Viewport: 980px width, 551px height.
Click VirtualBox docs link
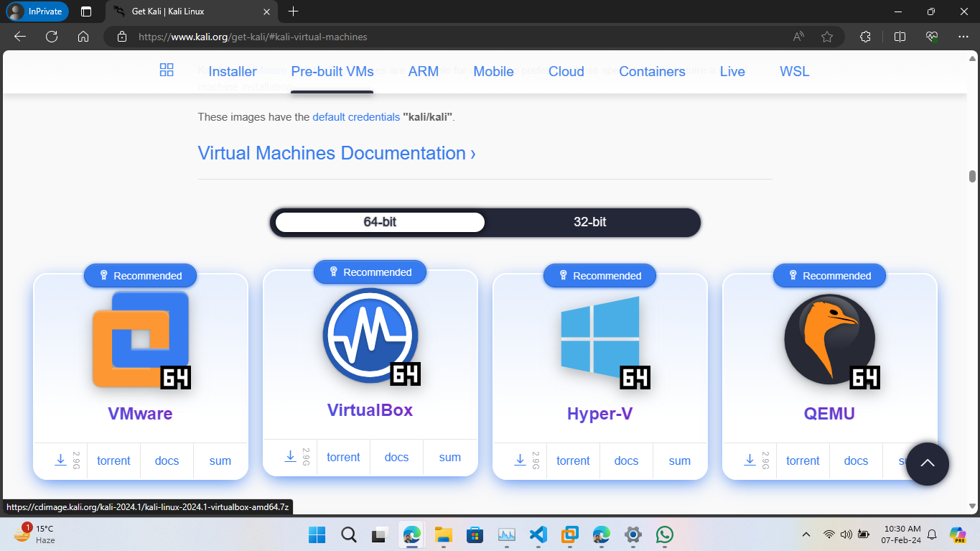coord(396,457)
